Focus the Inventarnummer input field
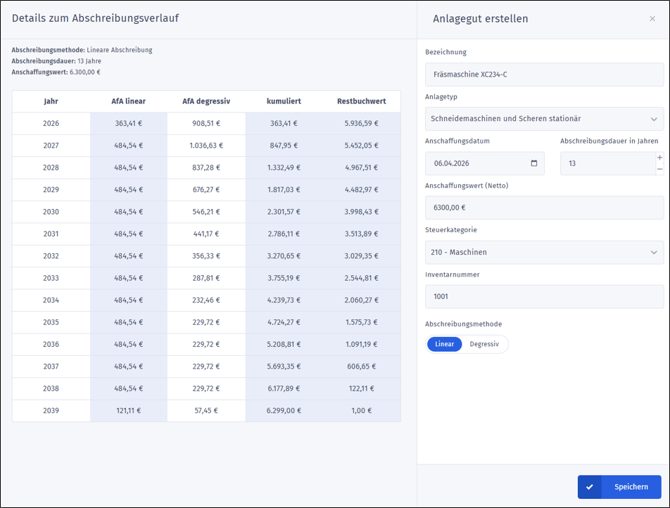This screenshot has height=508, width=670. (x=543, y=297)
